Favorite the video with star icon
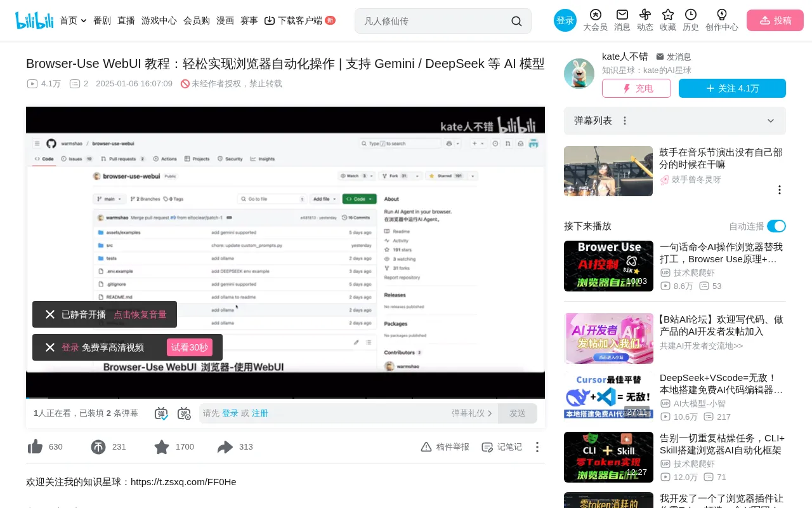Screen dimensions: 812x508 pos(162,447)
